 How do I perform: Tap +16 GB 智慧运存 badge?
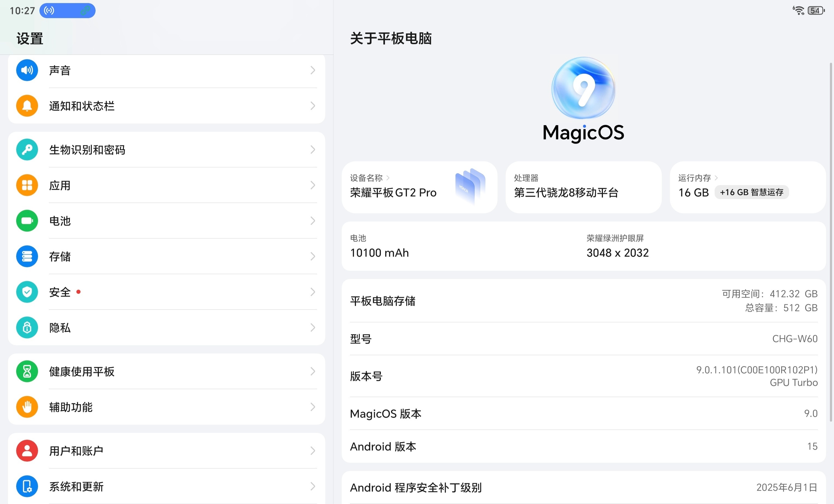tap(751, 192)
